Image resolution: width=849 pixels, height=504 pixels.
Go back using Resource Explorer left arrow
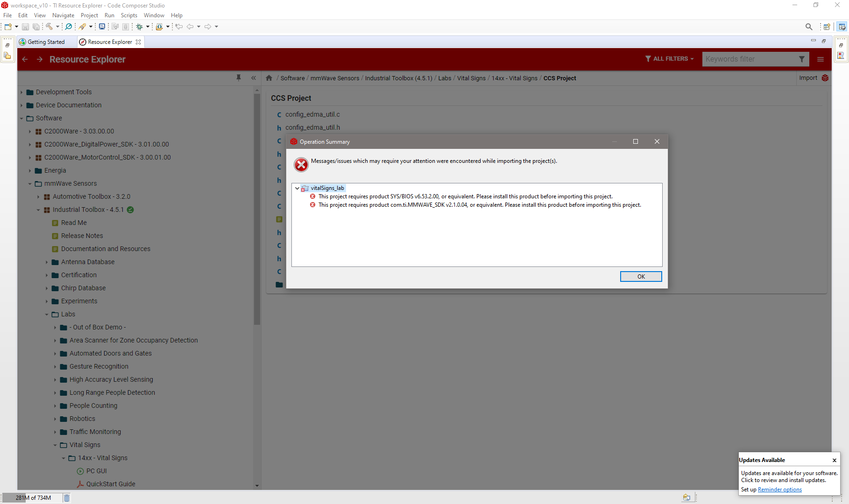(x=25, y=59)
